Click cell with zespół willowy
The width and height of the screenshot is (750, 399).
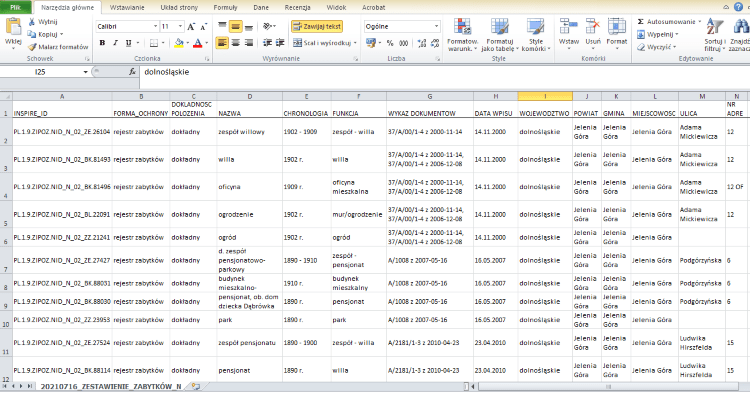[249, 132]
